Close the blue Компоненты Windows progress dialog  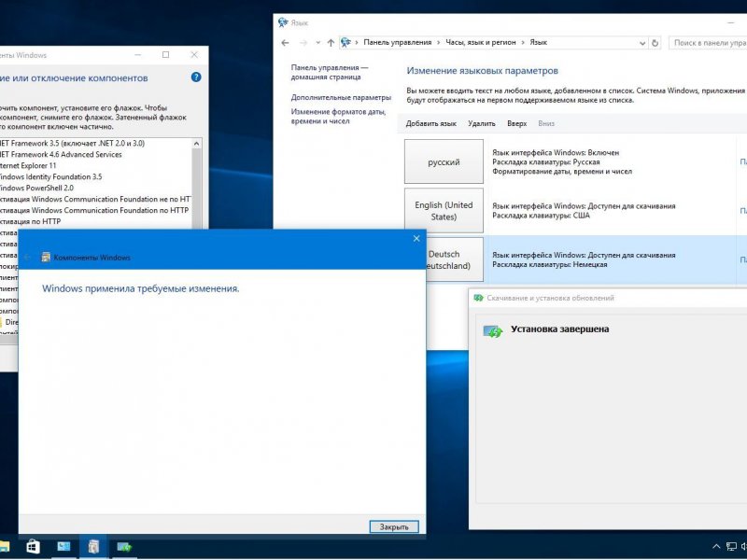416,239
